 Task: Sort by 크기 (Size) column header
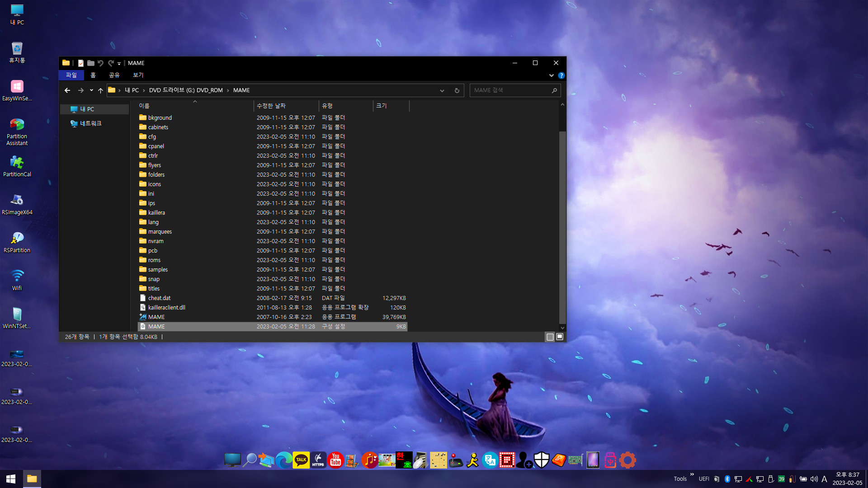pyautogui.click(x=391, y=106)
